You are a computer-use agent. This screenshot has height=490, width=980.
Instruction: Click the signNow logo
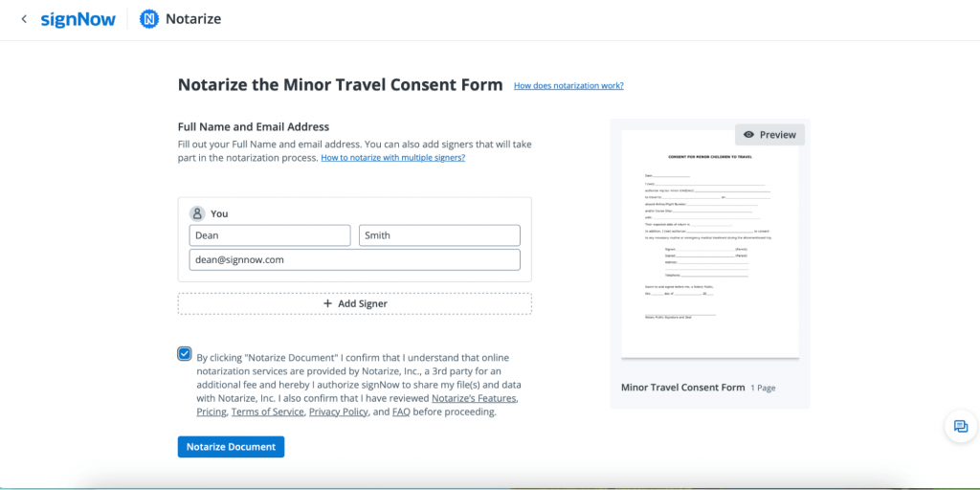78,19
